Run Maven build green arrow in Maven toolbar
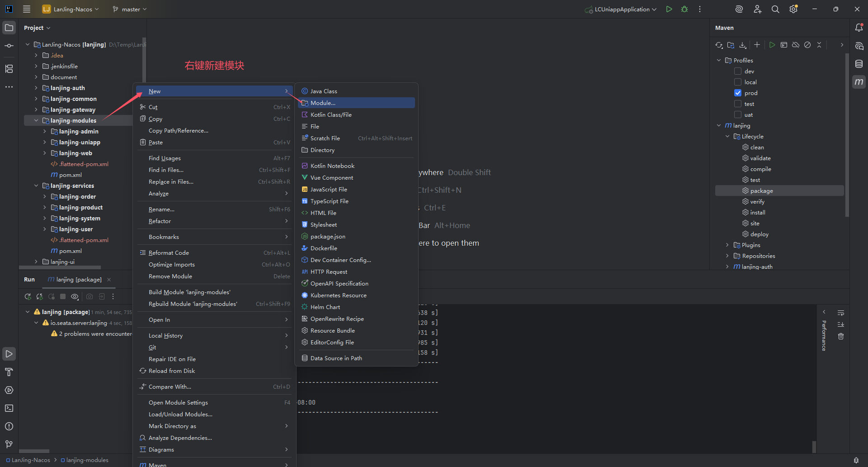This screenshot has width=868, height=467. [772, 45]
